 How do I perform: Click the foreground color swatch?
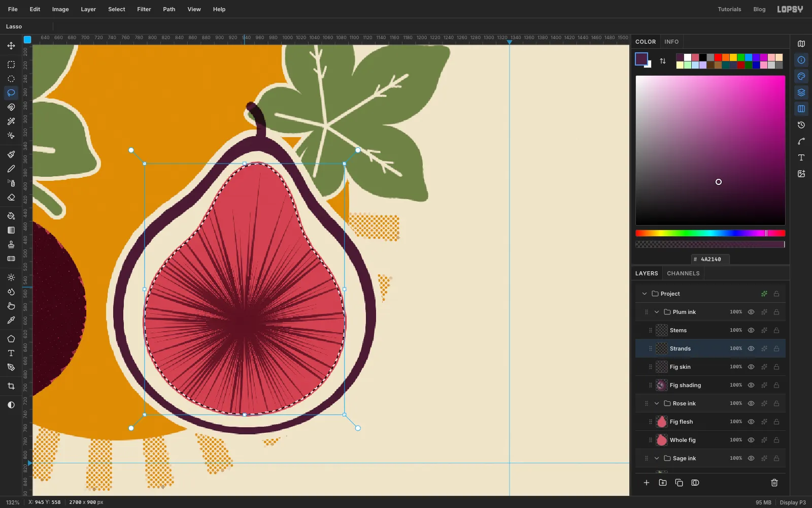tap(641, 59)
